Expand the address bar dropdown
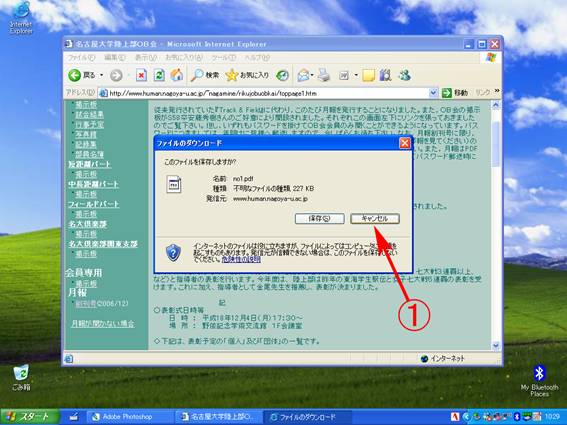567x425 pixels. 433,93
